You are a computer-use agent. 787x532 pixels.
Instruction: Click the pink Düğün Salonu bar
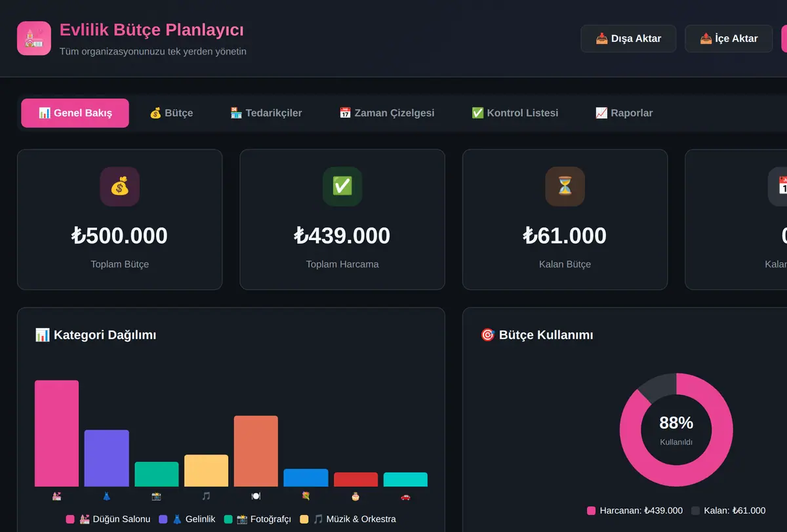point(56,434)
